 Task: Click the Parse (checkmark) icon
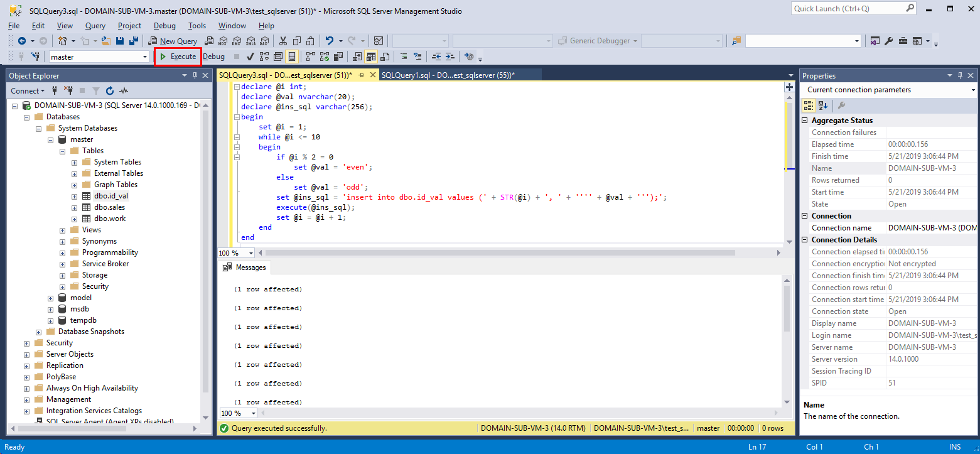[250, 57]
